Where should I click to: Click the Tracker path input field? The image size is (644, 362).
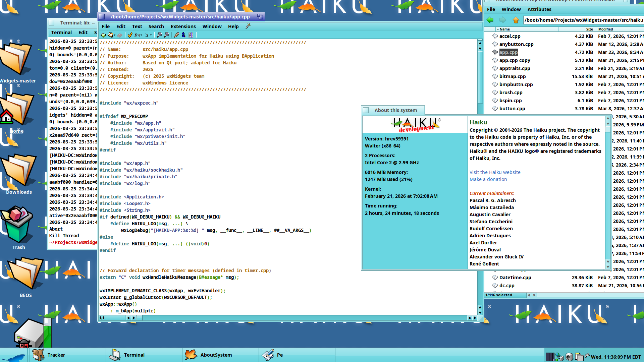(x=584, y=20)
